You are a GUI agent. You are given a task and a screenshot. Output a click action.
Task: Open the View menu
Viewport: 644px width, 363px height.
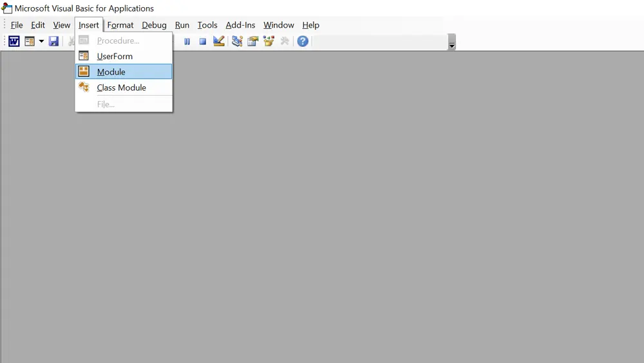pos(62,25)
